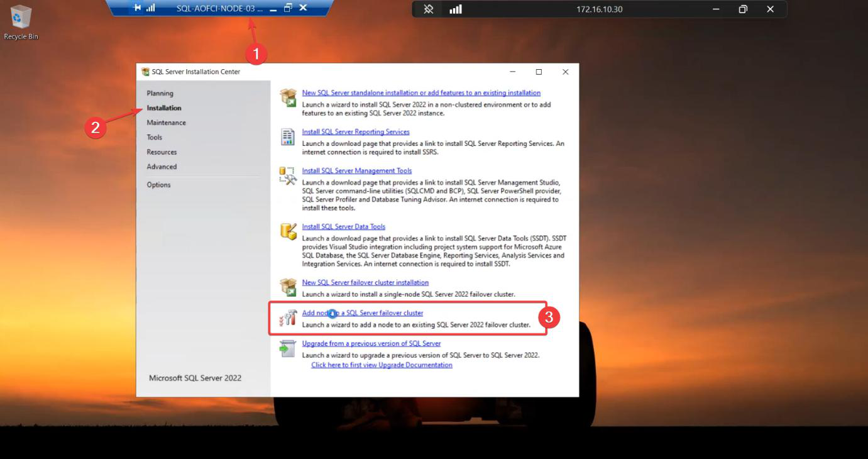Click the SQL Server Installation Center window title text

196,72
